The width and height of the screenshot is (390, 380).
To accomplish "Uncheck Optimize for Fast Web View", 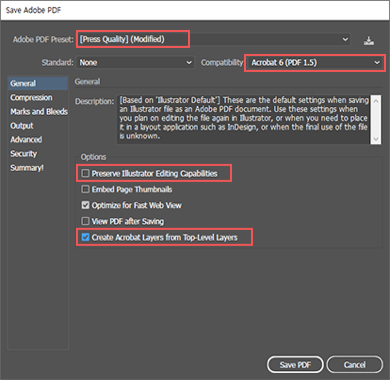I will pos(85,205).
